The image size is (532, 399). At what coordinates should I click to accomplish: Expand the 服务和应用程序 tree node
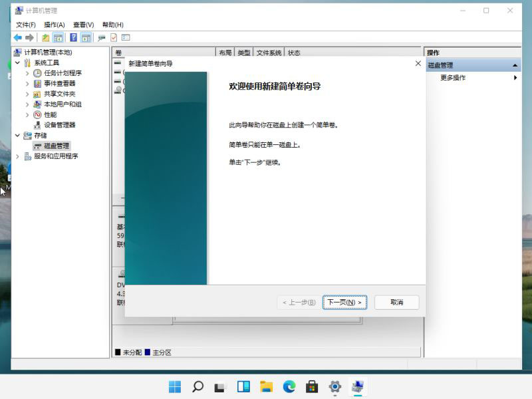[x=17, y=155]
